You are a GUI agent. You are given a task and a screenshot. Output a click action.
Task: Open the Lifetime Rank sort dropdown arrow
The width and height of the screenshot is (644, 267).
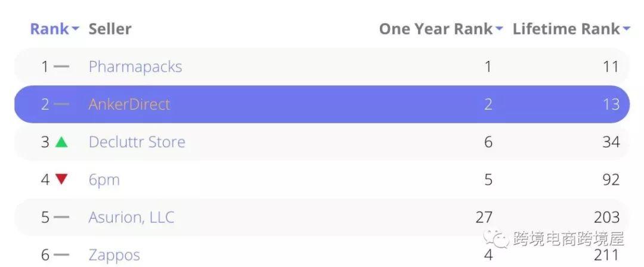click(x=626, y=29)
